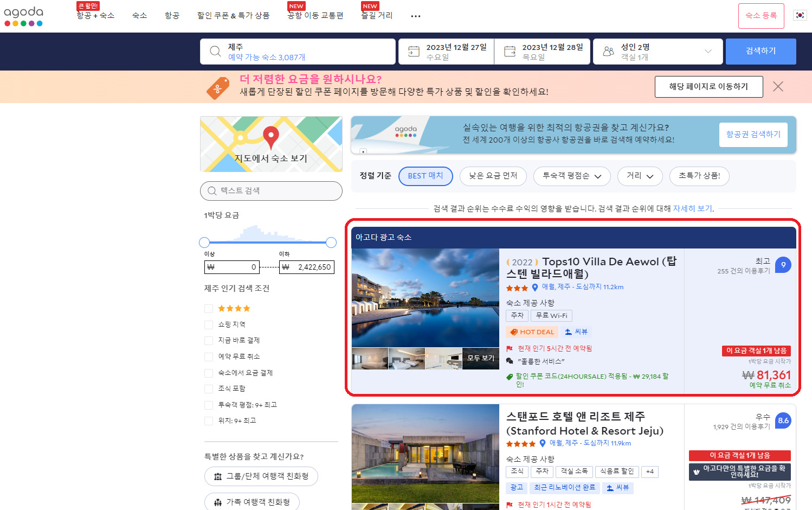Click the 텍스트 검색 input field
The image size is (812, 510).
[x=271, y=191]
